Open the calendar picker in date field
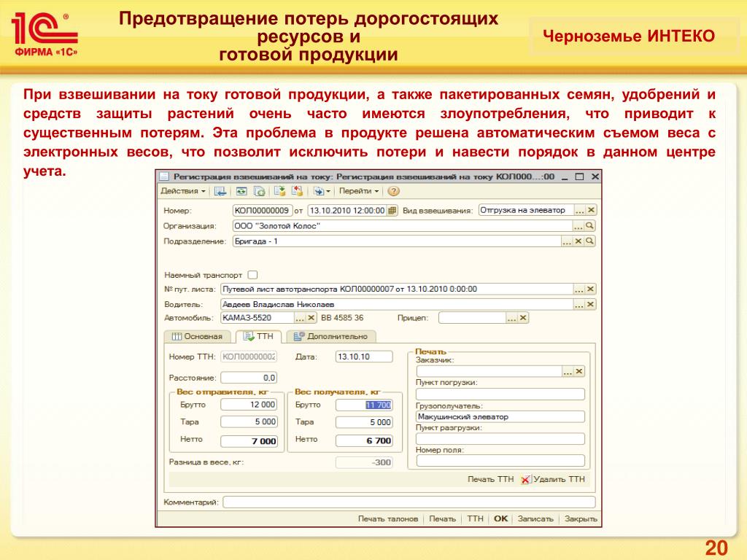747x560 pixels. 392,211
